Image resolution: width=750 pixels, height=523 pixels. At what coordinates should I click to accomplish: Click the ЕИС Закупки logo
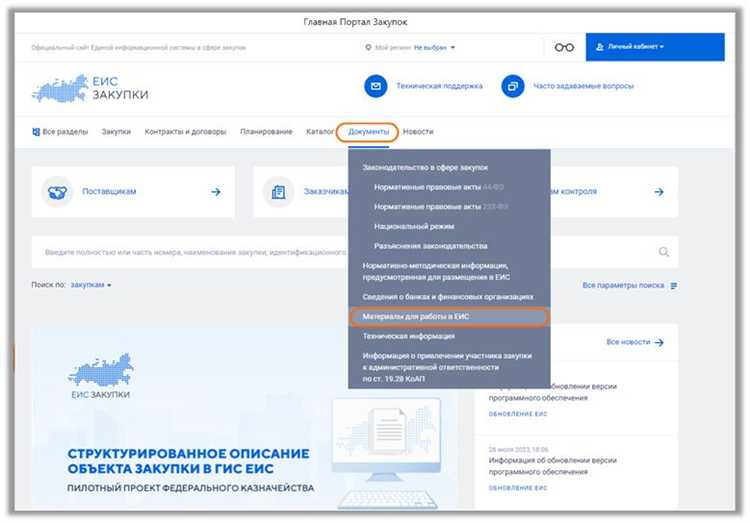coord(90,88)
